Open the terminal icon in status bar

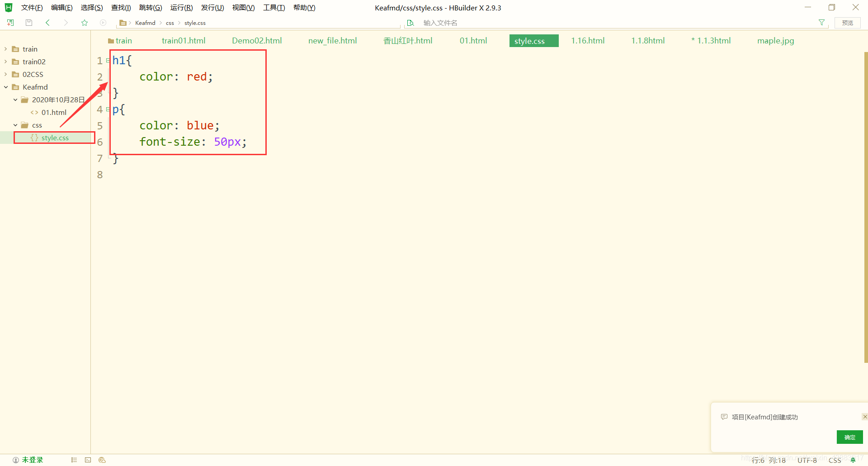pos(88,460)
